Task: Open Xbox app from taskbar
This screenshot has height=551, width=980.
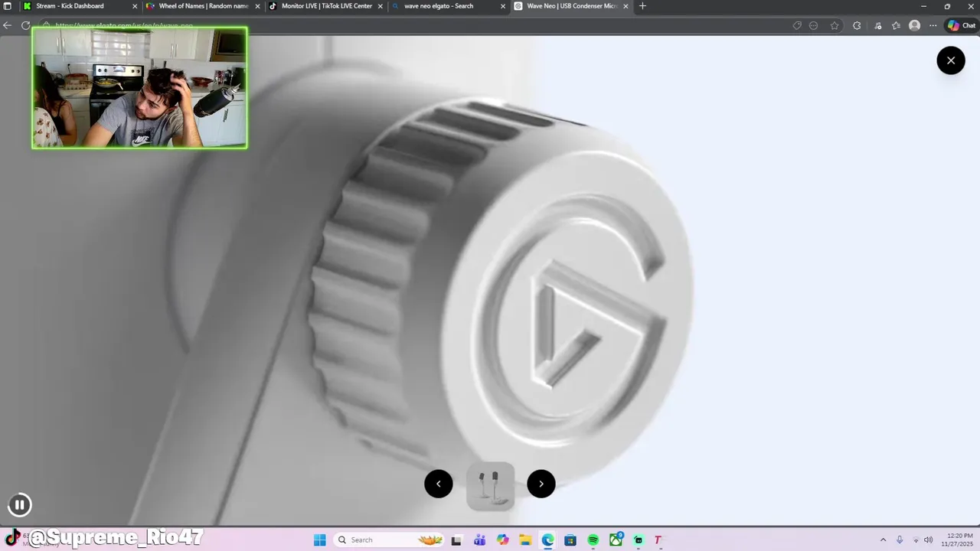Action: (616, 540)
